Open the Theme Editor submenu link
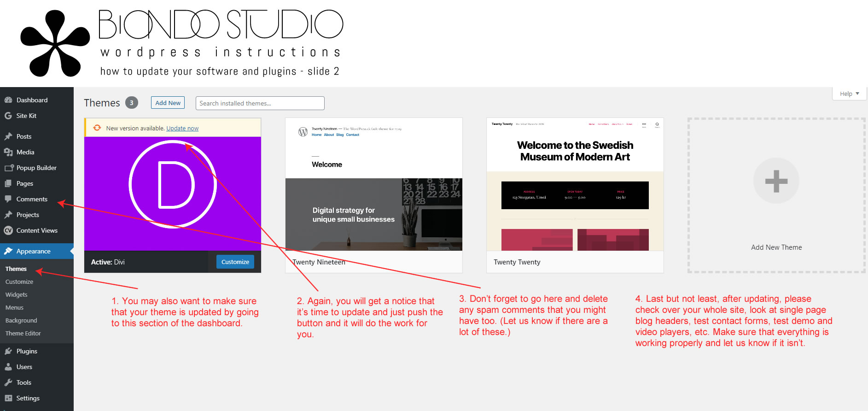The image size is (868, 411). point(23,333)
